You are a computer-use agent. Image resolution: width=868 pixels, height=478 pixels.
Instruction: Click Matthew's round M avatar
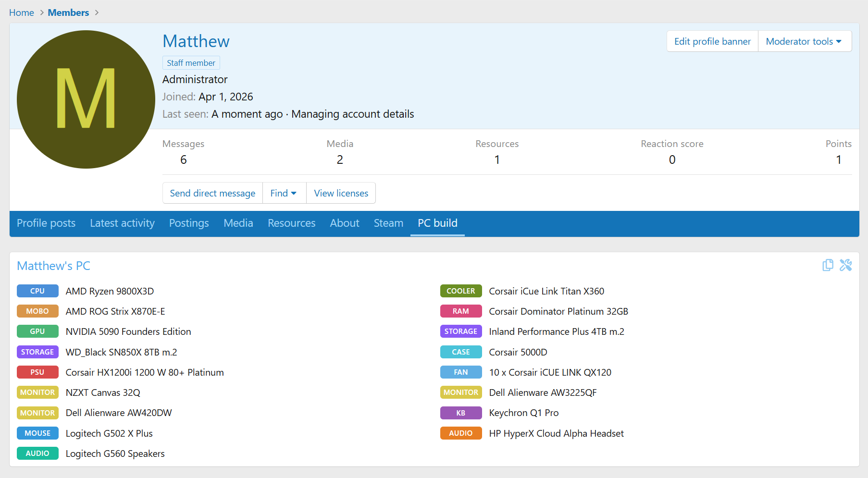(x=86, y=99)
